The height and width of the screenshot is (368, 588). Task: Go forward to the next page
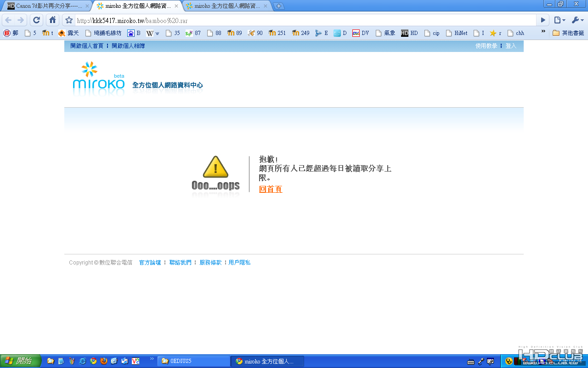tap(21, 20)
